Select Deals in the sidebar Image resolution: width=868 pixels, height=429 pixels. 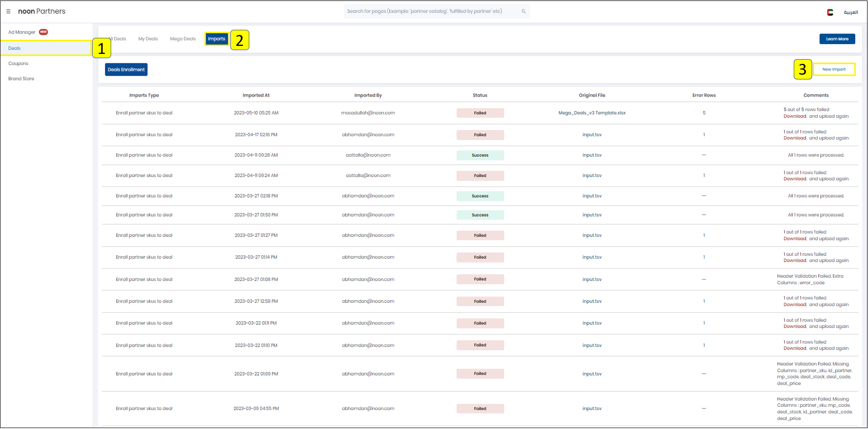(15, 48)
